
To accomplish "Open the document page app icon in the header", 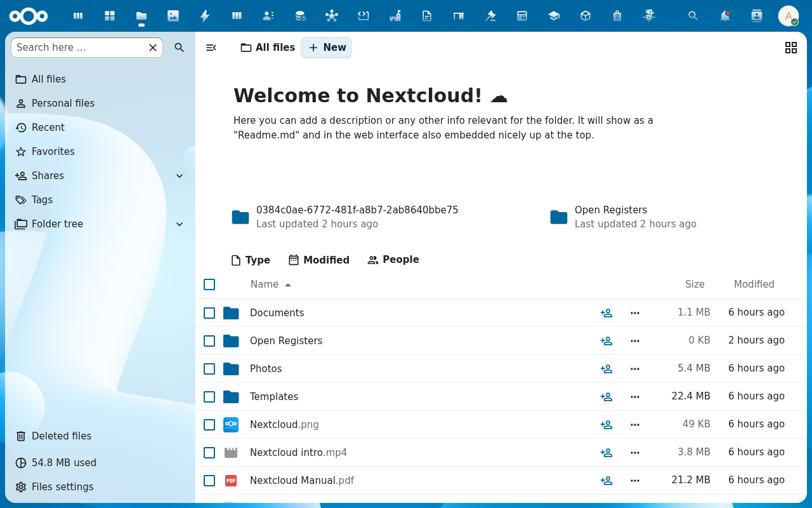I will 427,16.
